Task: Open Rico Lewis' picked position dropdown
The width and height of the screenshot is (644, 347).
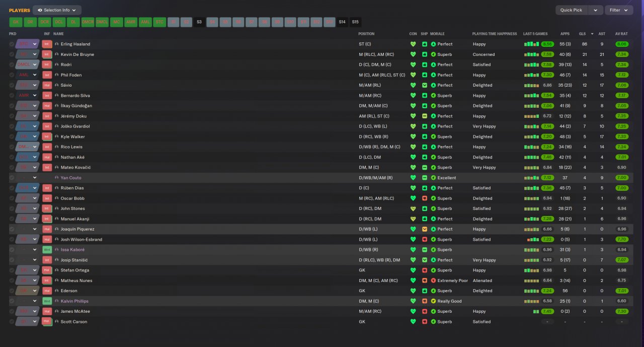Action: click(x=27, y=147)
